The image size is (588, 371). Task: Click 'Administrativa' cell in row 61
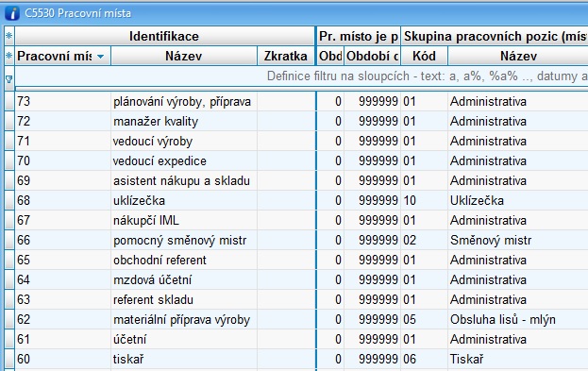(518, 340)
